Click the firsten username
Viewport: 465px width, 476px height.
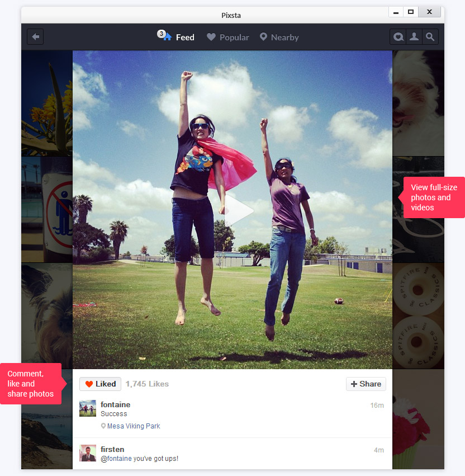(x=112, y=449)
